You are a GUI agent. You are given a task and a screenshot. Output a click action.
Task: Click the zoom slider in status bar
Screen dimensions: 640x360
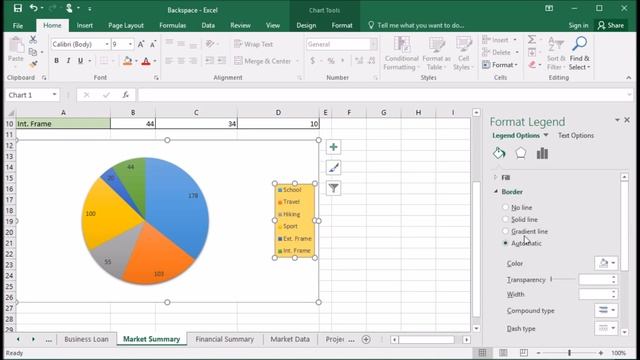pos(569,353)
